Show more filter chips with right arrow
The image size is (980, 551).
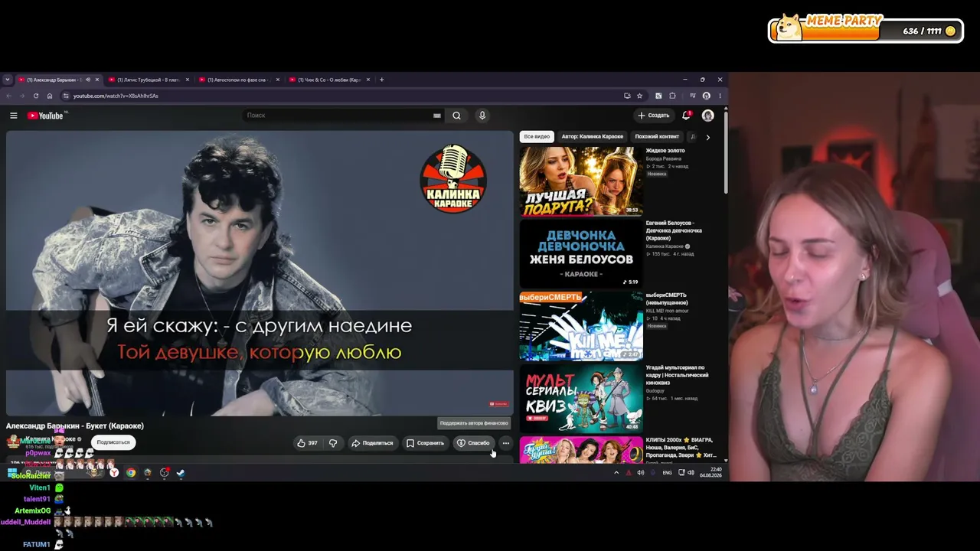[x=707, y=137]
